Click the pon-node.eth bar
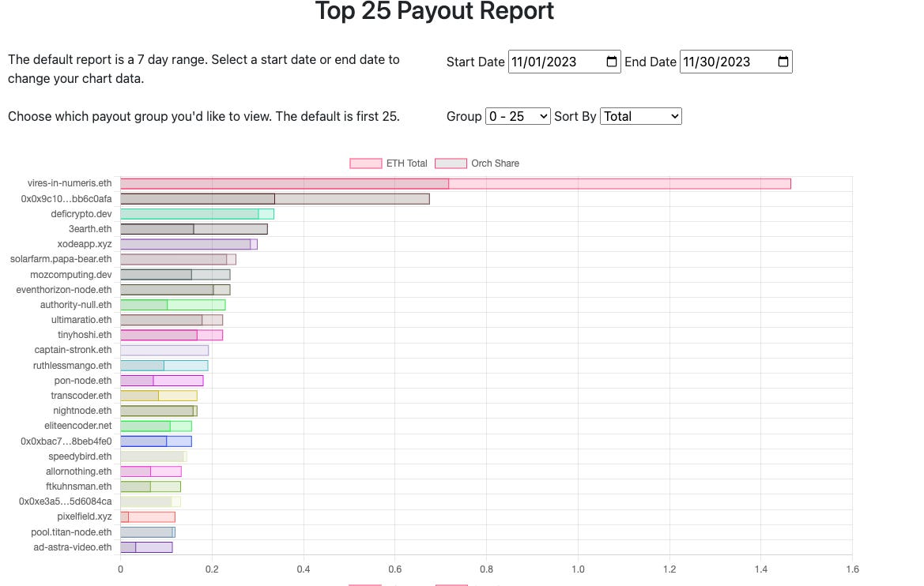924x586 pixels. pos(162,381)
